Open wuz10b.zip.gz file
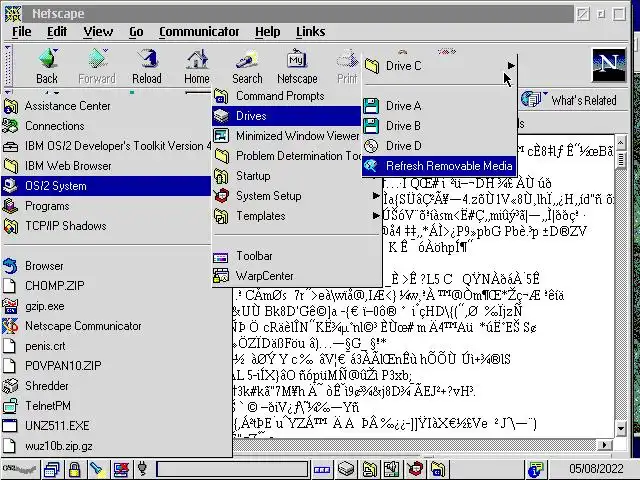The image size is (640, 480). [116, 446]
